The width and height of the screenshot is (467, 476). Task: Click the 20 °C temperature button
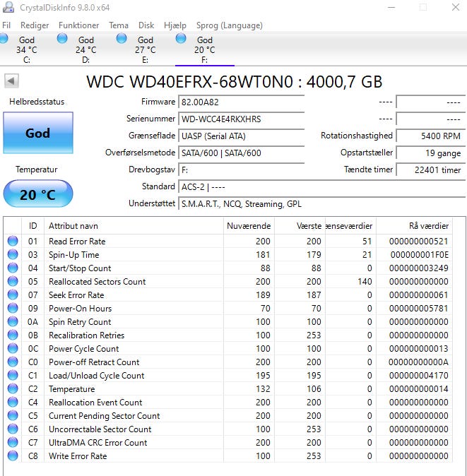pyautogui.click(x=37, y=194)
